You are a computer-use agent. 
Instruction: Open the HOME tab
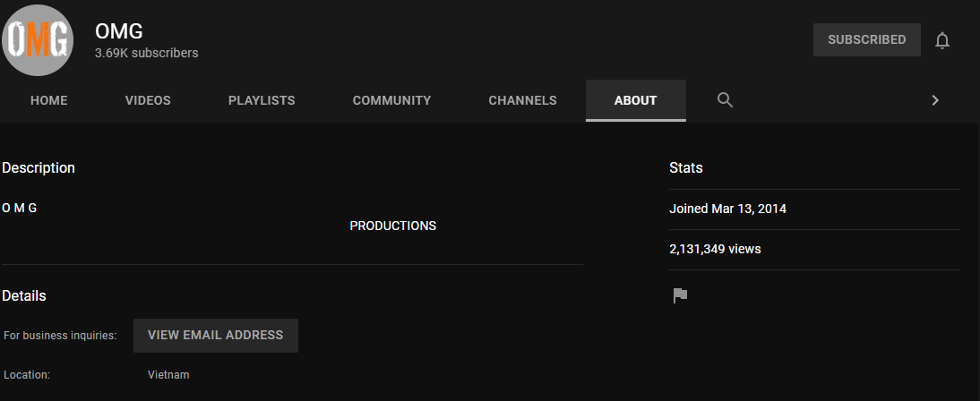pos(49,100)
